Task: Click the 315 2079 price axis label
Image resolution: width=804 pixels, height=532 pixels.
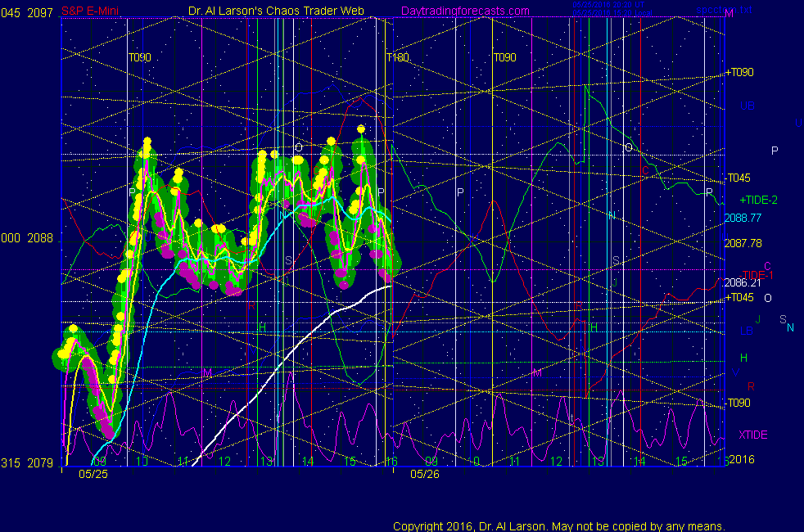Action: coord(27,462)
